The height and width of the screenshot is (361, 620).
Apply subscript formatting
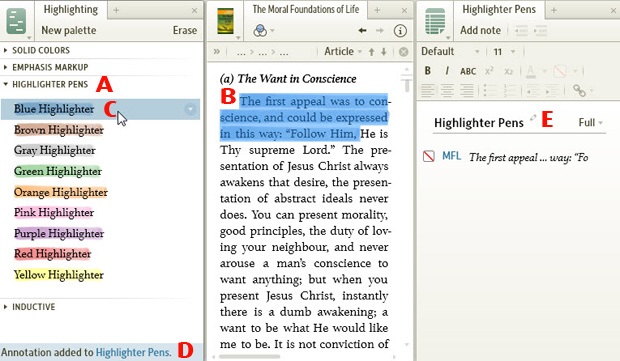pos(508,71)
